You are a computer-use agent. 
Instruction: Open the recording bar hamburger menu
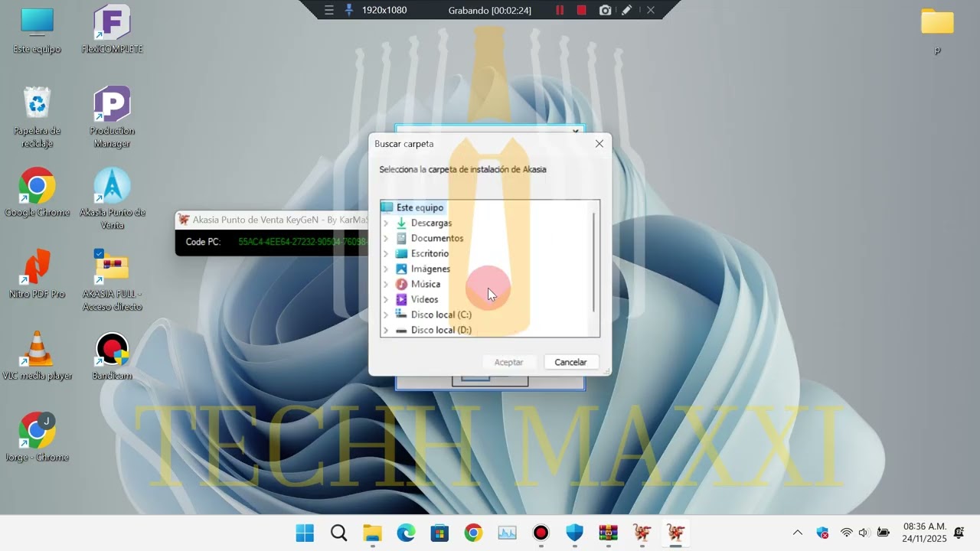coord(329,10)
